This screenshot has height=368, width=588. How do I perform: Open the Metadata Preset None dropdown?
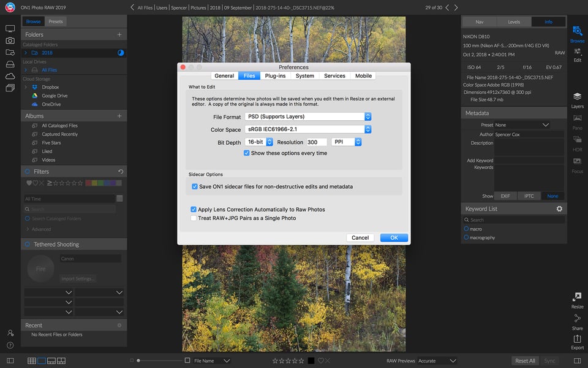click(x=522, y=125)
